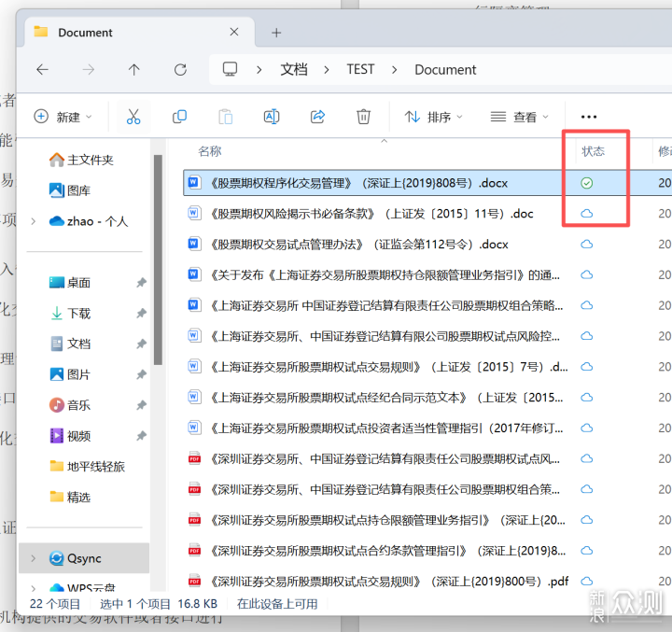The image size is (672, 632).
Task: Click Document in the address breadcrumb
Action: point(445,69)
